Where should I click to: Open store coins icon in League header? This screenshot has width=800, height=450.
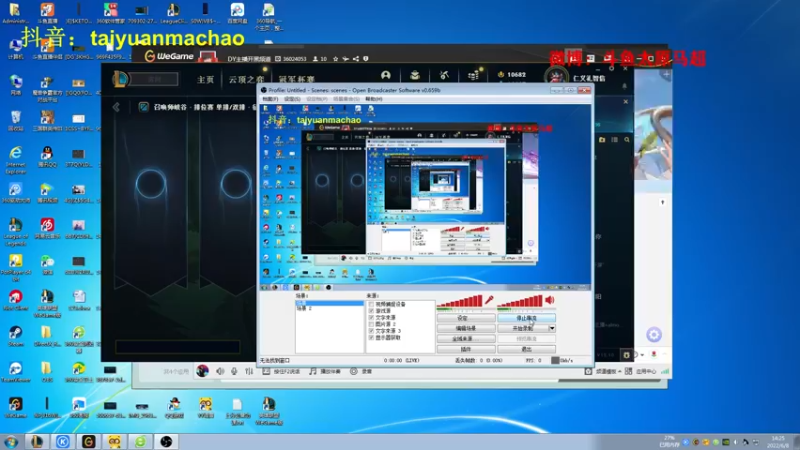point(473,75)
